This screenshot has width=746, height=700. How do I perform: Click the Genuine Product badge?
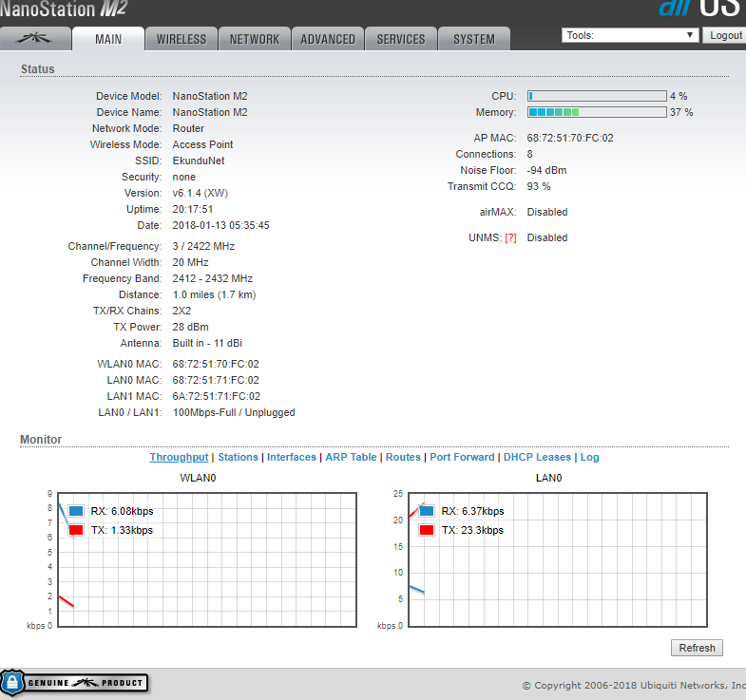coord(74,683)
